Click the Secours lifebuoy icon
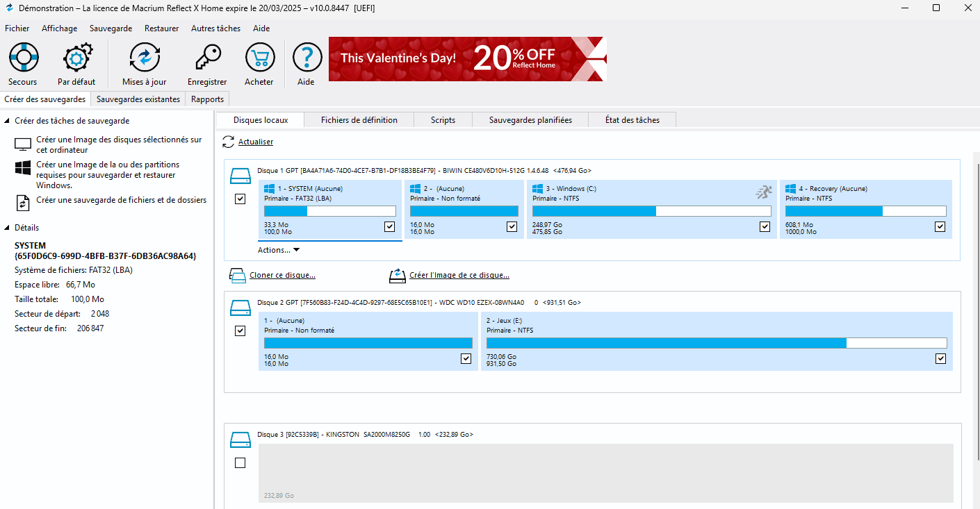980x509 pixels. tap(23, 58)
